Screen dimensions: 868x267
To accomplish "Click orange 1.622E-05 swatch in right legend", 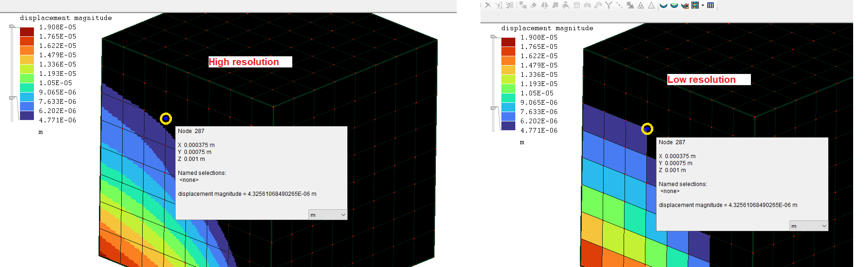I will [x=508, y=60].
